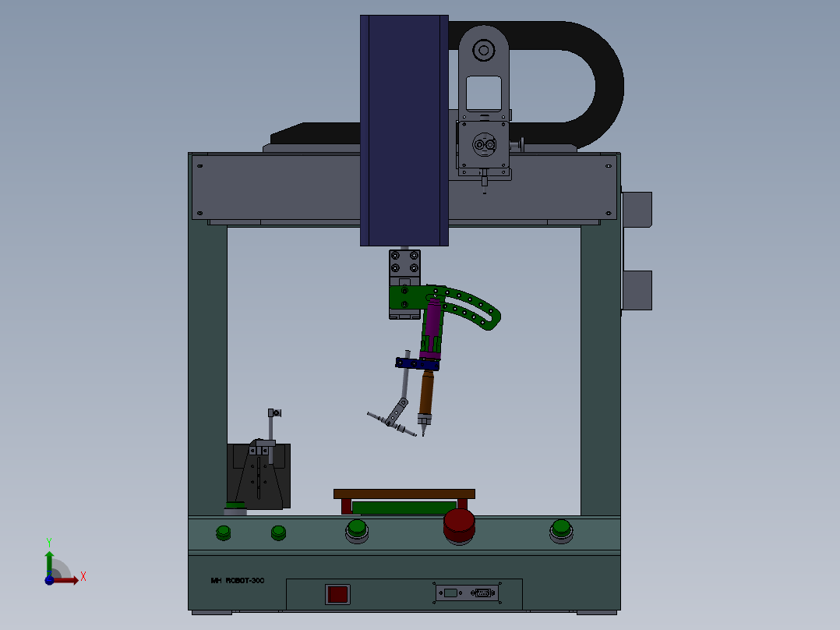
Task: Select the green circuit board under fixture
Action: pyautogui.click(x=404, y=508)
